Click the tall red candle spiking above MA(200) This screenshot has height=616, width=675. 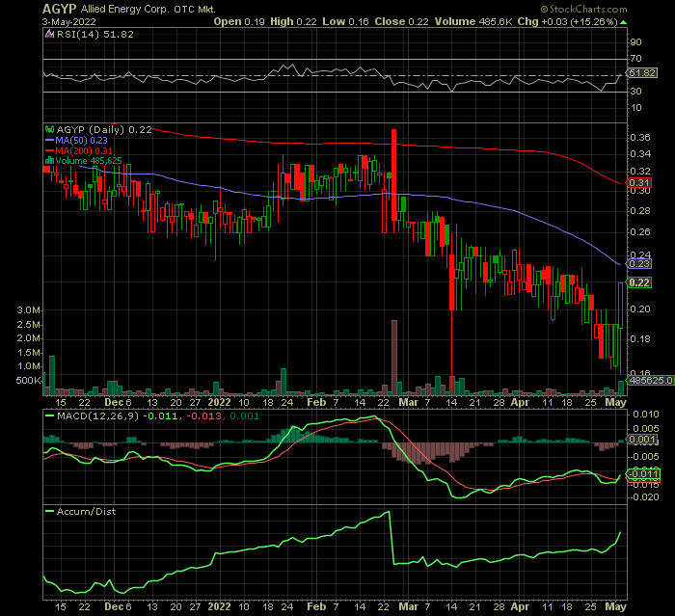pos(393,174)
